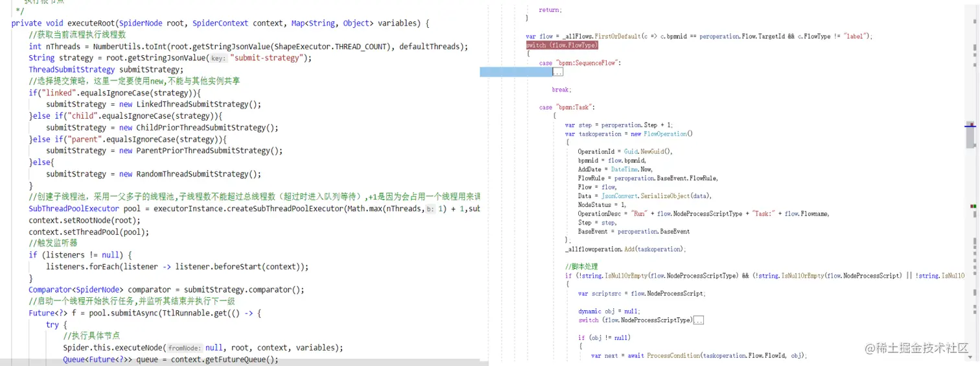Click the "var step = peroperation.Step + 1;" line
The image size is (980, 366).
click(619, 125)
